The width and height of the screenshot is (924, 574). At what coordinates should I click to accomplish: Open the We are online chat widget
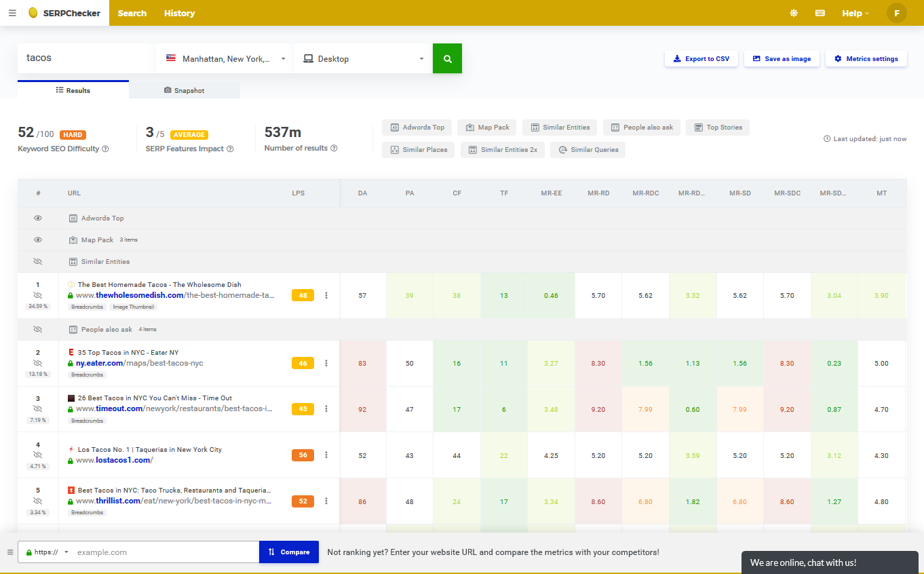830,562
